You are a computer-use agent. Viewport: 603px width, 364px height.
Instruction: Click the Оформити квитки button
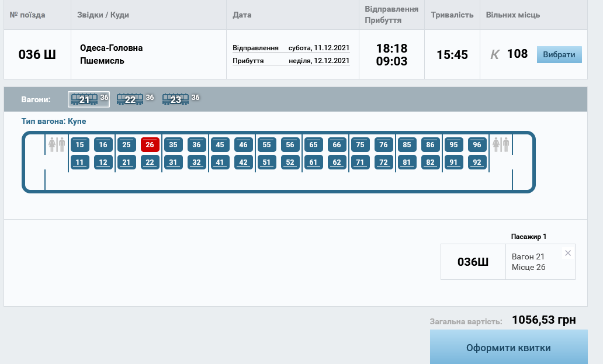tap(509, 346)
